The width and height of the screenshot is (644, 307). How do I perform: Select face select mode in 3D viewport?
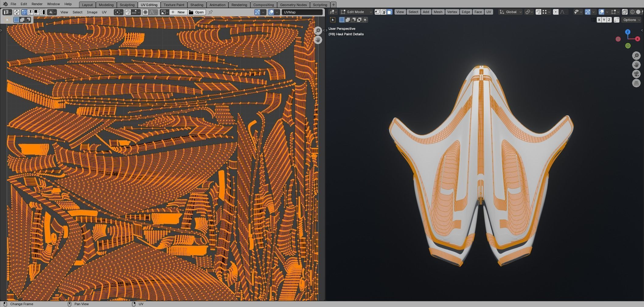tap(389, 12)
